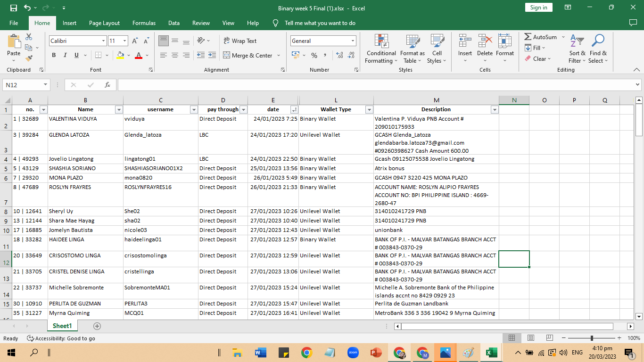The height and width of the screenshot is (362, 644).
Task: Open the File menu tab
Action: click(14, 23)
